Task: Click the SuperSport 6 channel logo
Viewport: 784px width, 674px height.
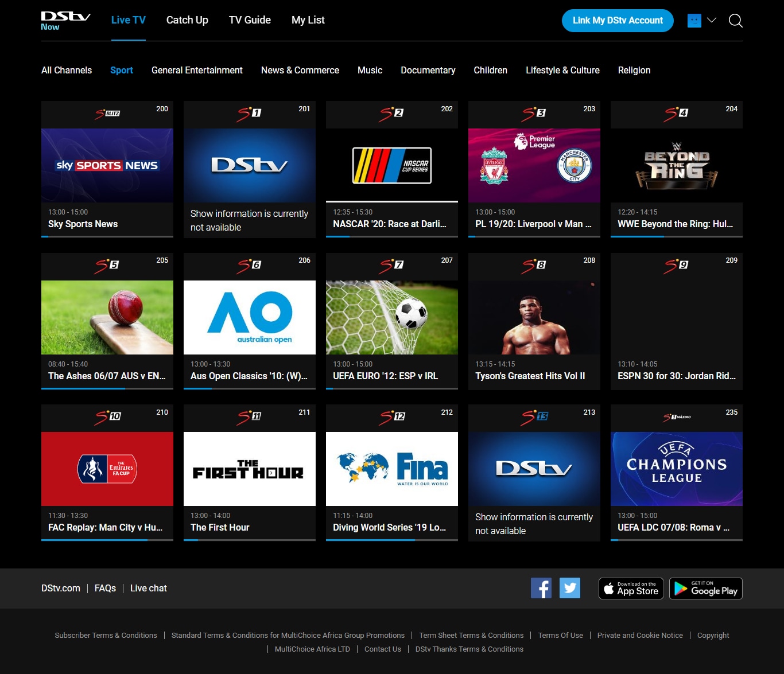Action: click(249, 266)
